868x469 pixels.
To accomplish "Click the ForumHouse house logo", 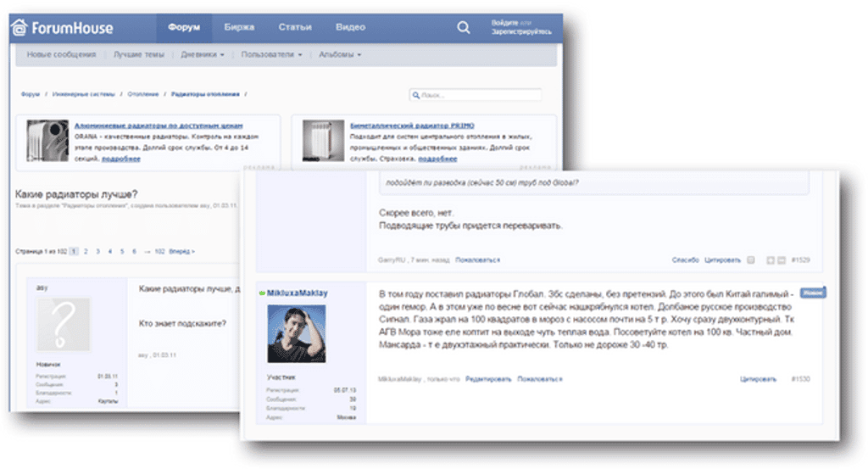I will (19, 27).
